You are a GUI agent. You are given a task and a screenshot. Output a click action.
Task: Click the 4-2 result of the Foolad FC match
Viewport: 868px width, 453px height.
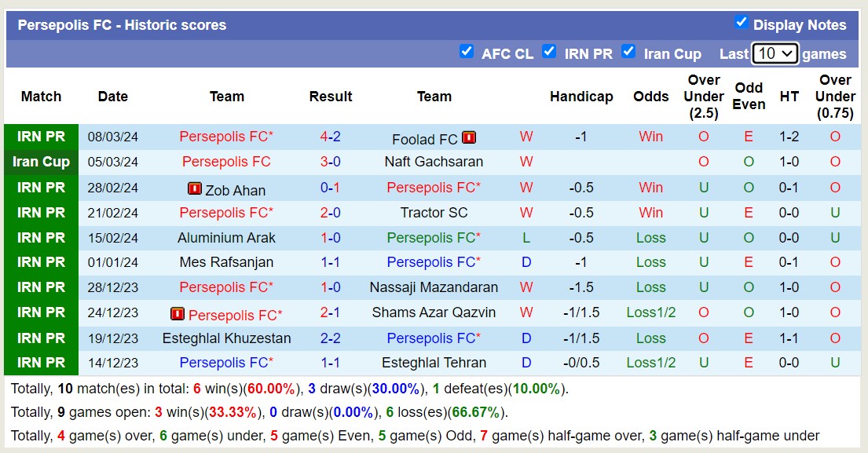coord(331,138)
